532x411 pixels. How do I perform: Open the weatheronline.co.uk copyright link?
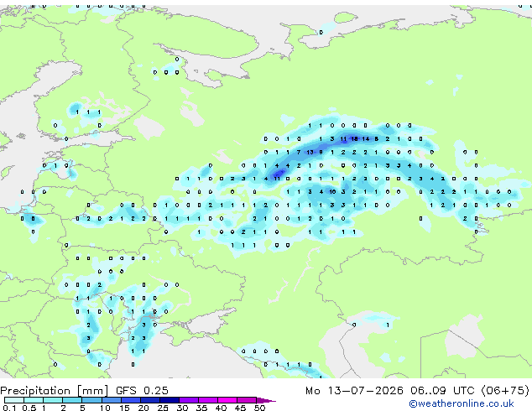tap(462, 403)
